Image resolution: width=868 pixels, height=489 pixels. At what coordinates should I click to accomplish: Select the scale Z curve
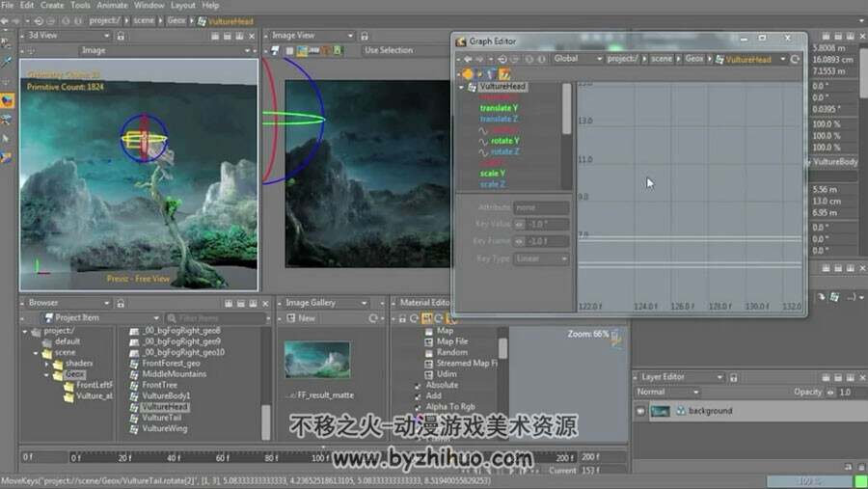click(492, 184)
